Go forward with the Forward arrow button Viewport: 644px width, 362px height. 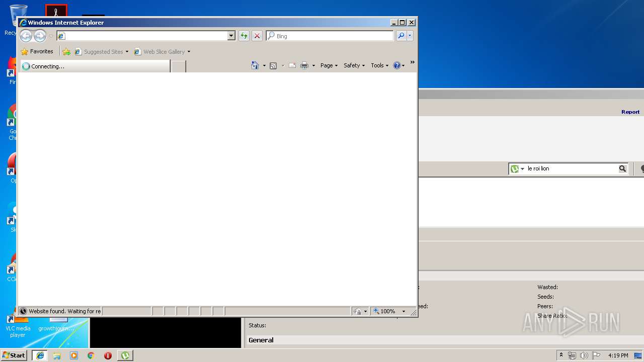click(x=40, y=36)
